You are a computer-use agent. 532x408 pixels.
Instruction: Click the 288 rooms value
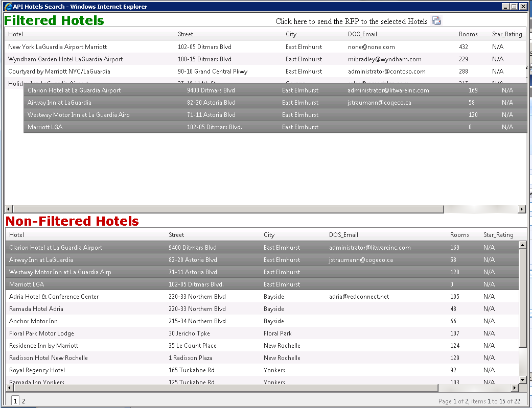(x=464, y=71)
